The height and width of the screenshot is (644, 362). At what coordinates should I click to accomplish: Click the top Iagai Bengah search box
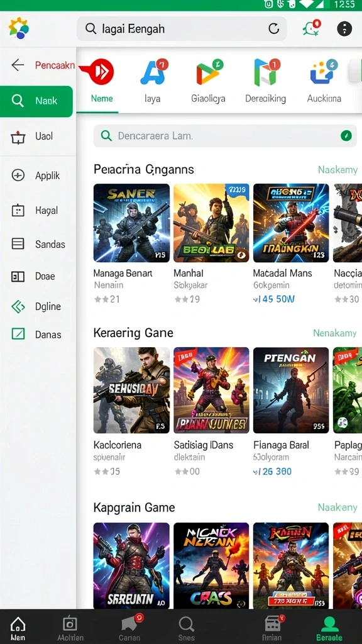[182, 29]
